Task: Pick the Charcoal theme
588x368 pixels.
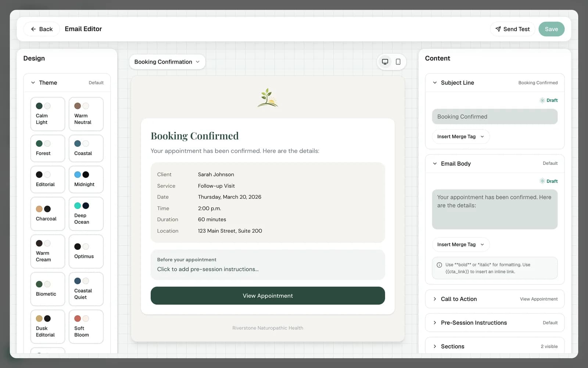Action: coord(48,214)
